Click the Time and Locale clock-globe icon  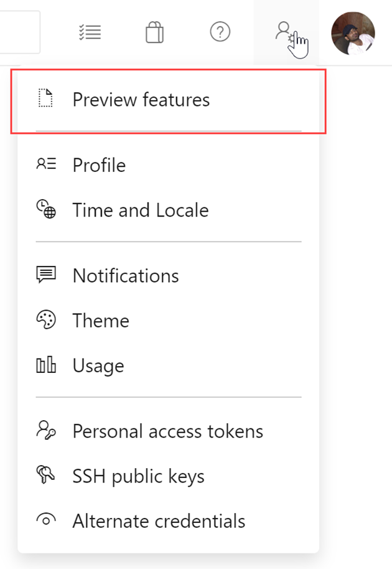pos(46,210)
